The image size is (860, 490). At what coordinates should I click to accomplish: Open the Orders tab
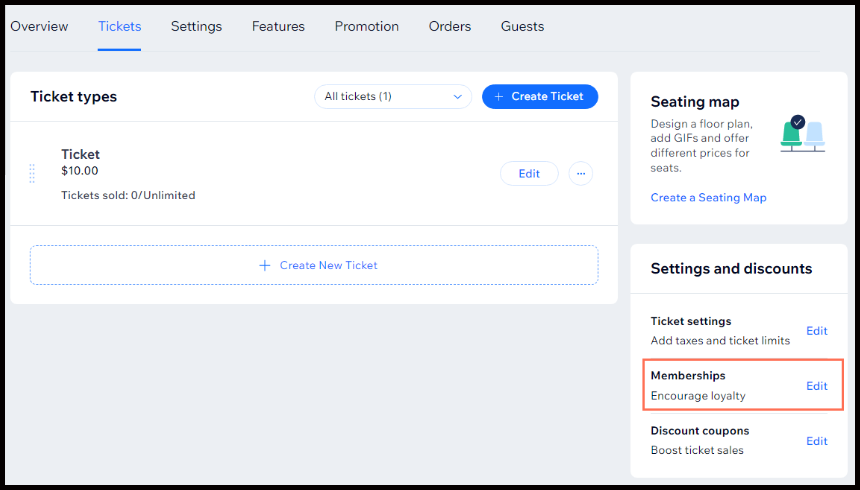449,26
